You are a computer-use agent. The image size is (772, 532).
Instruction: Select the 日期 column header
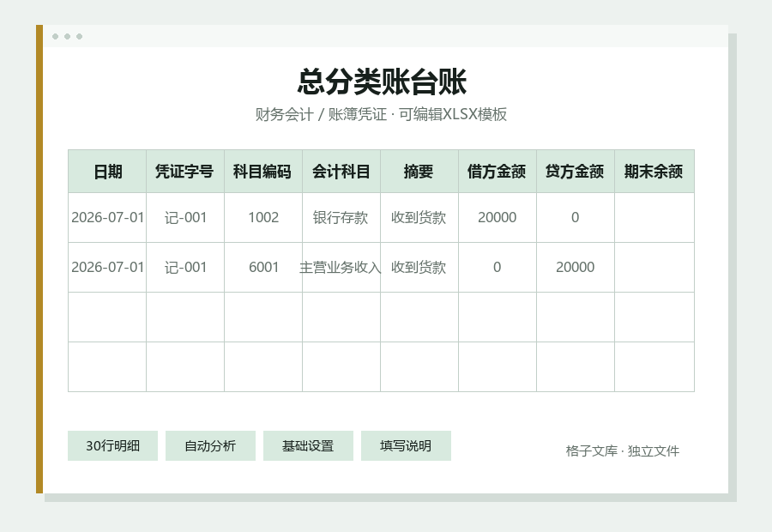click(x=107, y=172)
